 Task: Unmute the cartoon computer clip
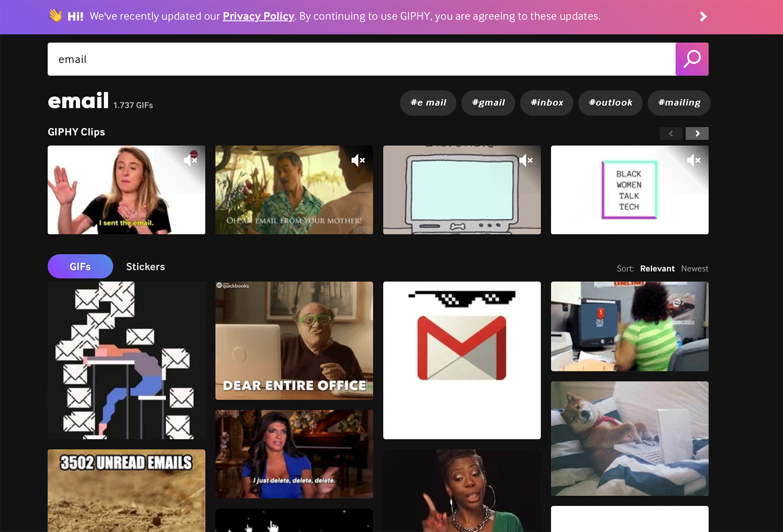click(x=526, y=160)
